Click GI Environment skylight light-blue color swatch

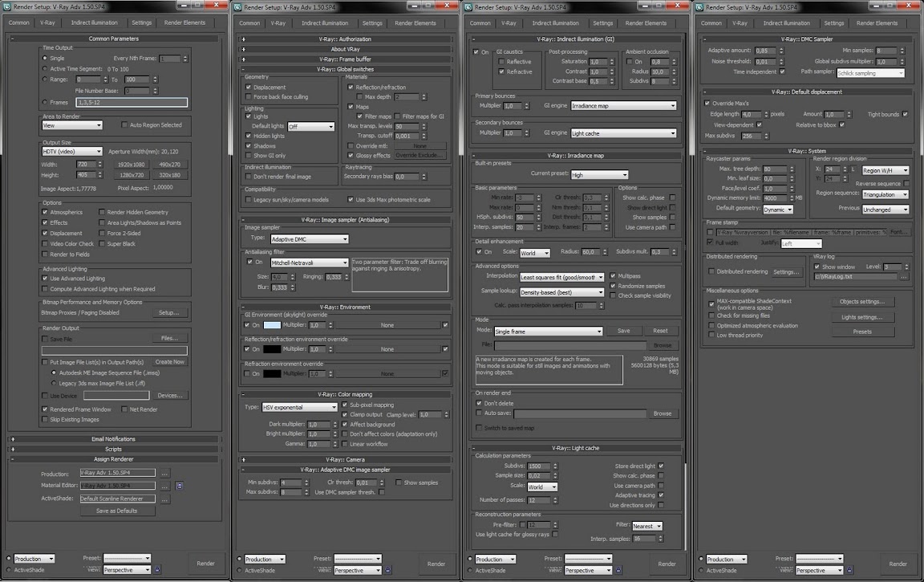pyautogui.click(x=272, y=325)
